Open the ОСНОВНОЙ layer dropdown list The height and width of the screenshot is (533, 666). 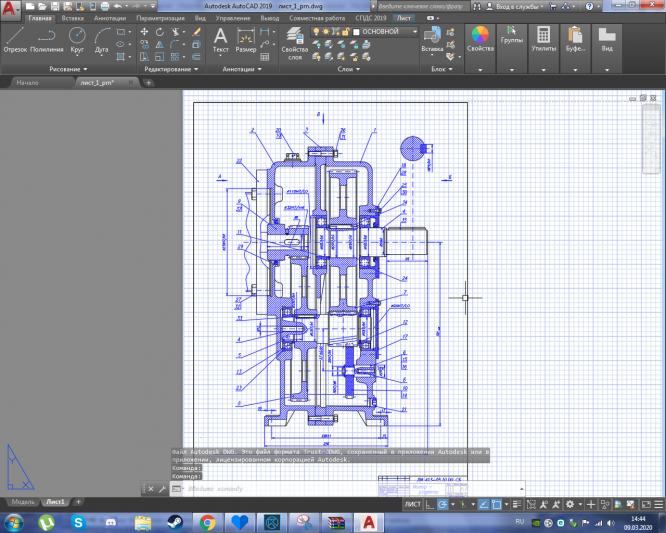click(x=416, y=31)
